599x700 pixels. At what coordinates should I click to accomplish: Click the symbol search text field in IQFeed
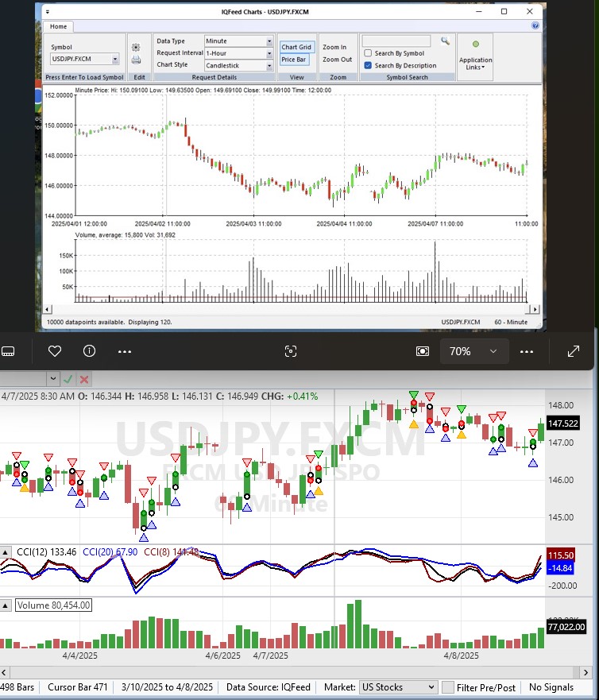(396, 41)
